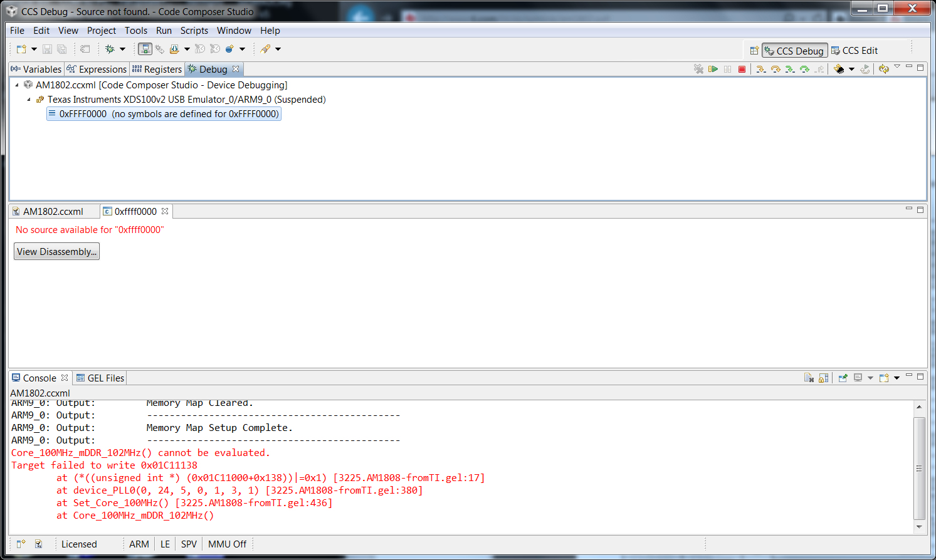
Task: Minimize the Debug view panel
Action: [909, 66]
